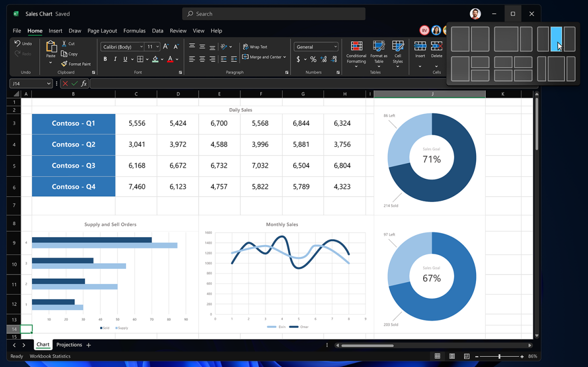Click the Copy icon

tap(64, 54)
